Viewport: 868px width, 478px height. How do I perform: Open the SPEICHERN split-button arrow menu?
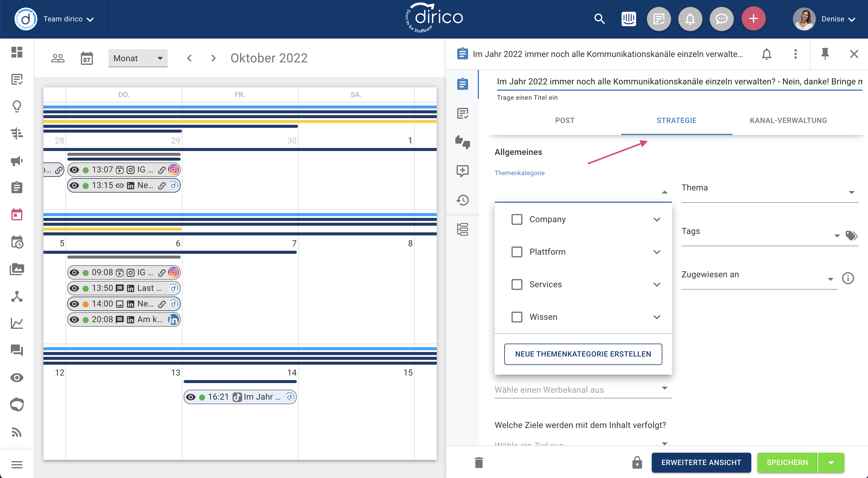[x=831, y=463]
